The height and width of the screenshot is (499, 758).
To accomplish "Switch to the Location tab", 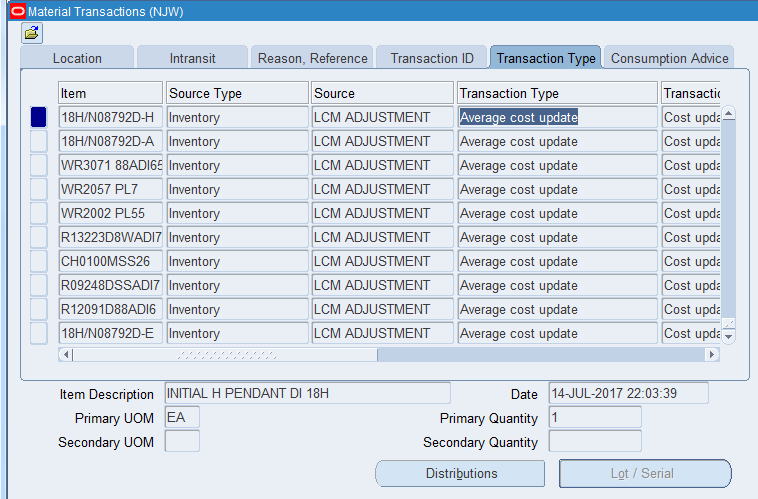I will coord(77,58).
